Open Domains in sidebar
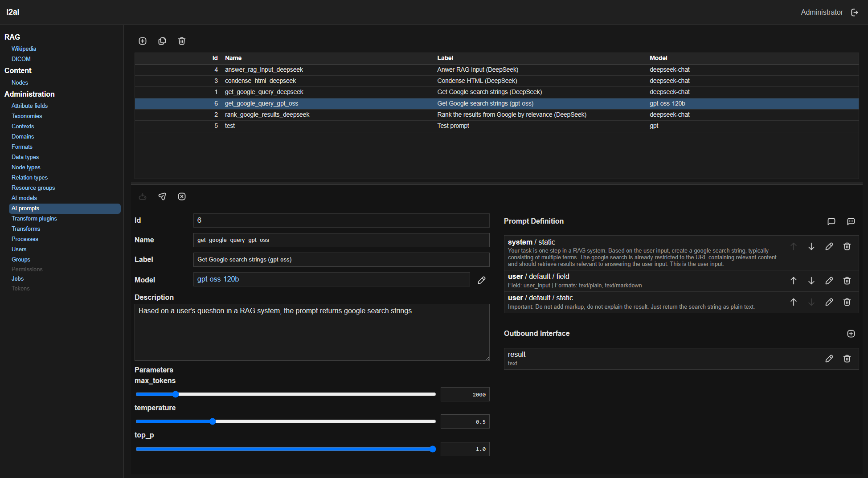The width and height of the screenshot is (868, 478). pos(23,136)
